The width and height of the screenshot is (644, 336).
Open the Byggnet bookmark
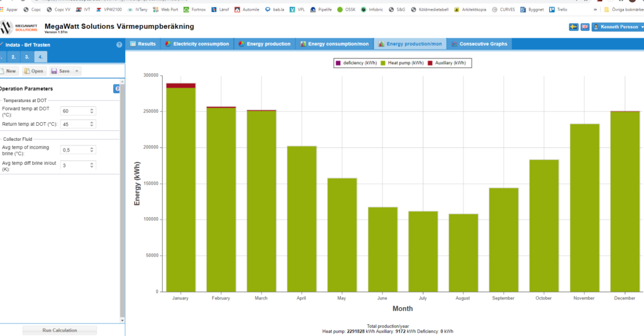pyautogui.click(x=532, y=9)
